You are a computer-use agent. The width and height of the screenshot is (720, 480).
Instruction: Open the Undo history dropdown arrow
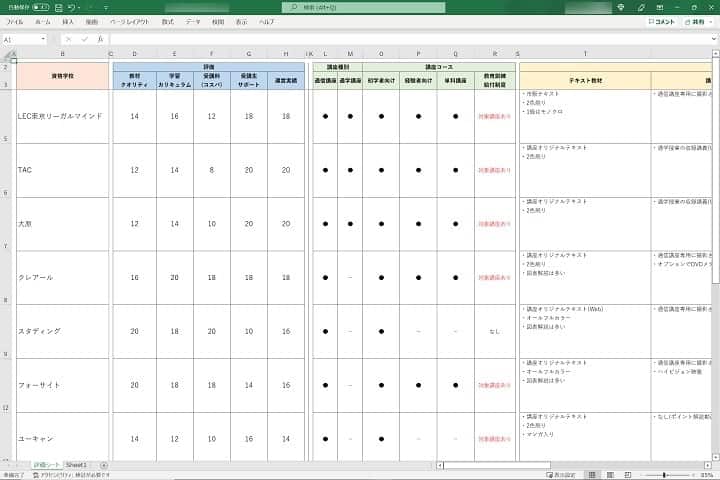click(x=79, y=8)
